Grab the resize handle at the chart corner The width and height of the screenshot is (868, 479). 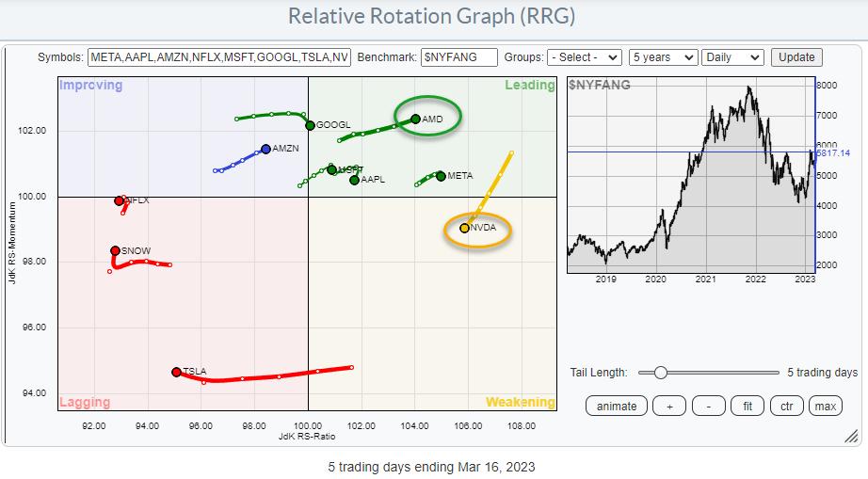(851, 436)
